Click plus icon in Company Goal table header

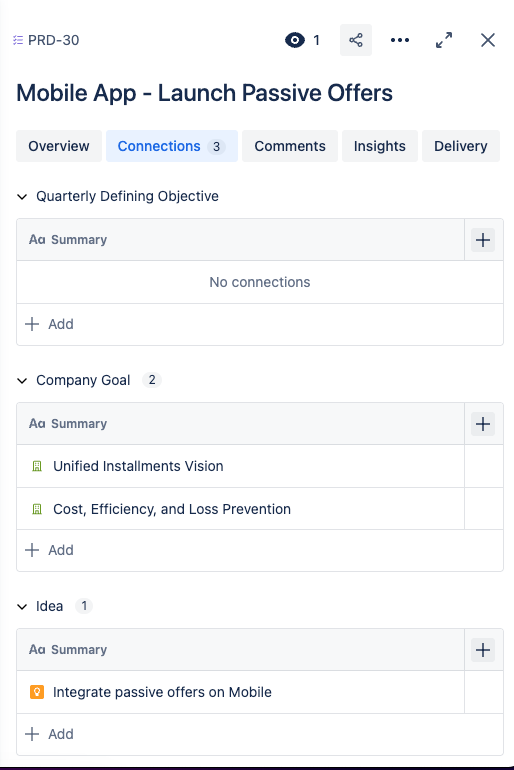pyautogui.click(x=483, y=424)
